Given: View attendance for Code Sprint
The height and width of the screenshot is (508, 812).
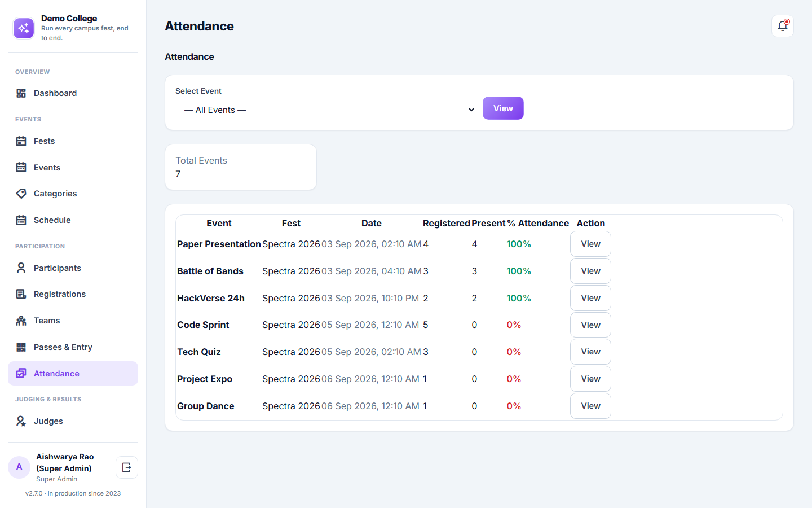Looking at the screenshot, I should coord(590,325).
